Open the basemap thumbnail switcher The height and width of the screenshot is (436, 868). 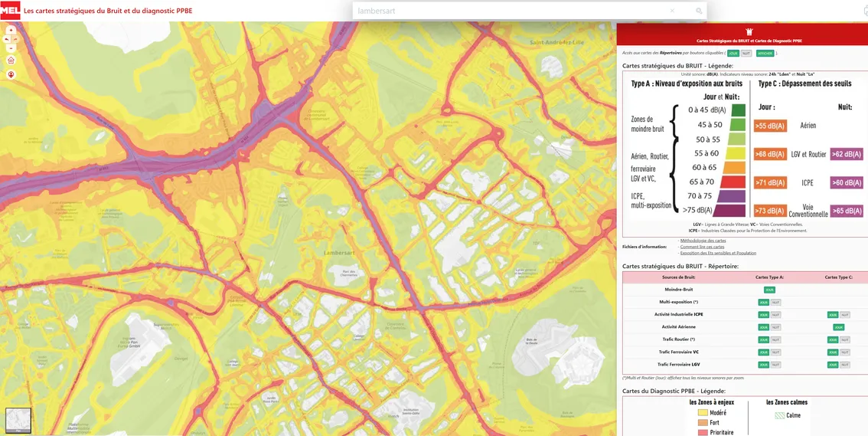coord(18,420)
